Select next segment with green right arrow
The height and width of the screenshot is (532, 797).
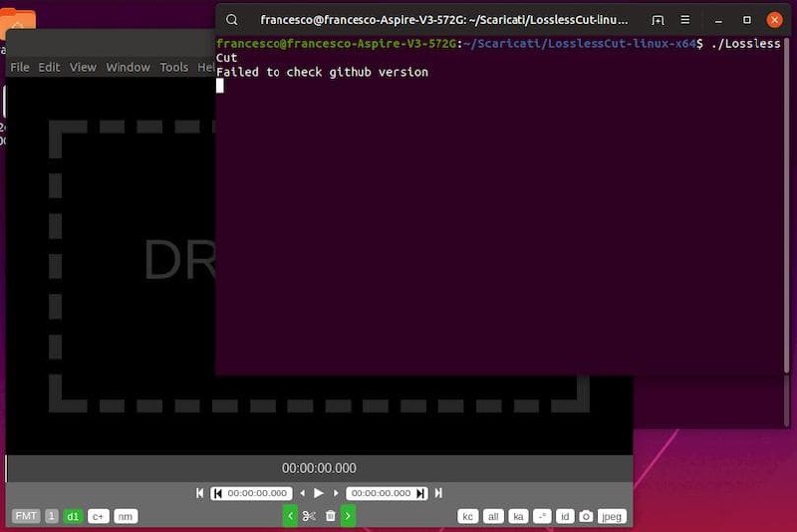pyautogui.click(x=348, y=516)
